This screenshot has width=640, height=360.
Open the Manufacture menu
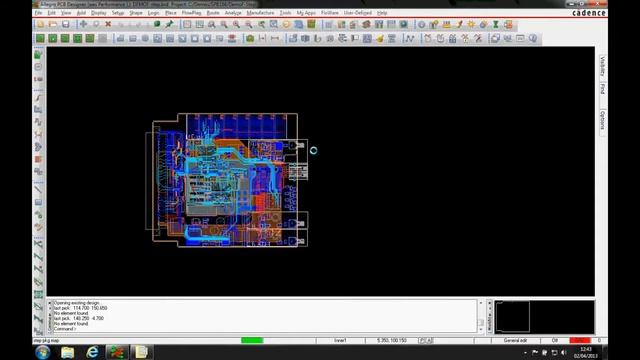260,13
